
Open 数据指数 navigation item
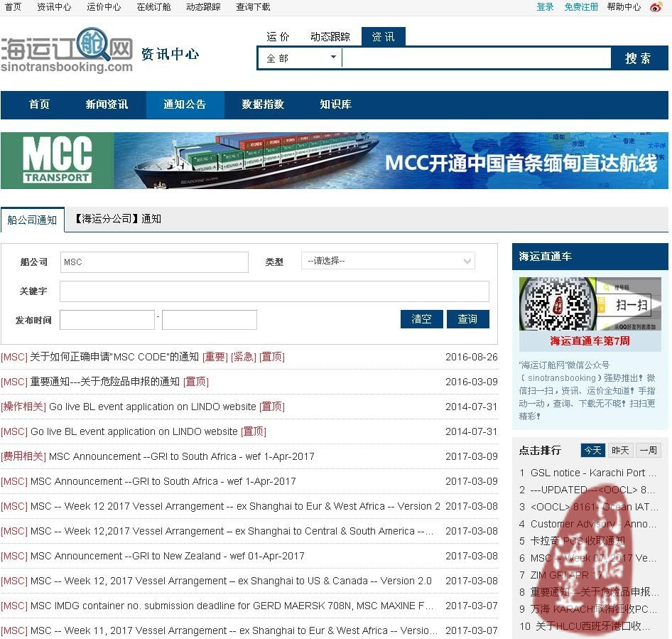point(263,104)
